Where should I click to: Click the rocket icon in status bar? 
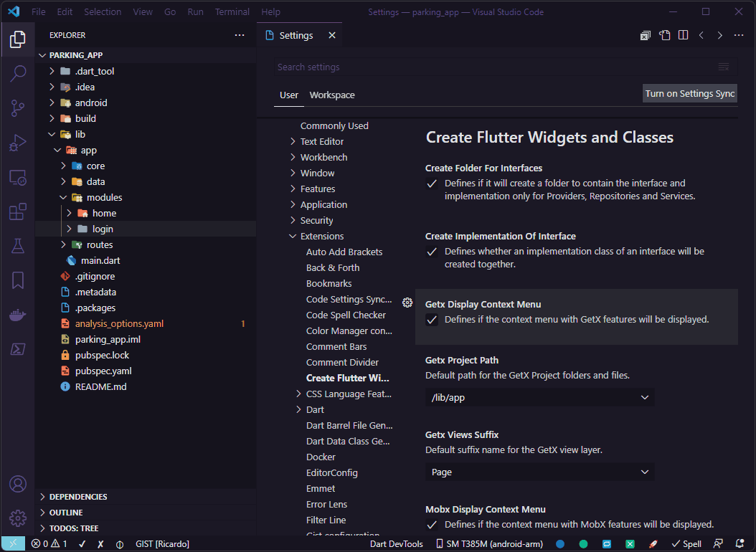pyautogui.click(x=653, y=544)
